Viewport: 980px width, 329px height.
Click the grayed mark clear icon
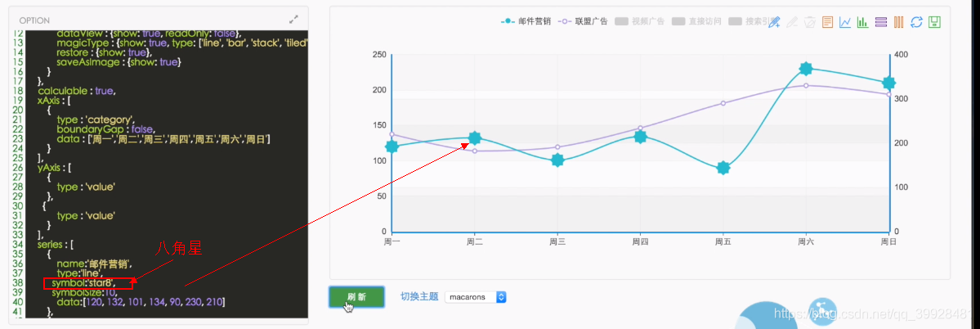pos(809,23)
